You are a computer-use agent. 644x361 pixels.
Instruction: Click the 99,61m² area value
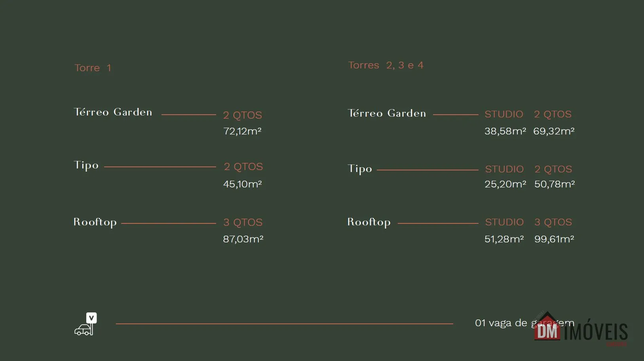click(554, 239)
